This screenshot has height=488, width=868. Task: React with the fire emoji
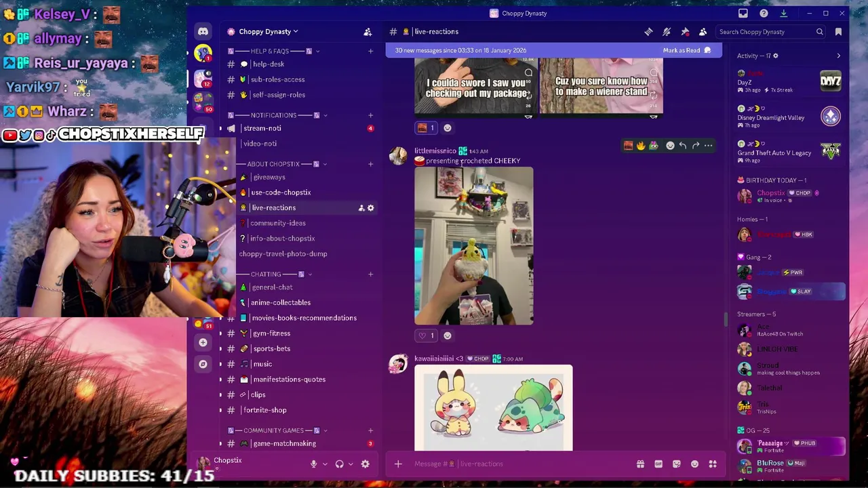[641, 145]
